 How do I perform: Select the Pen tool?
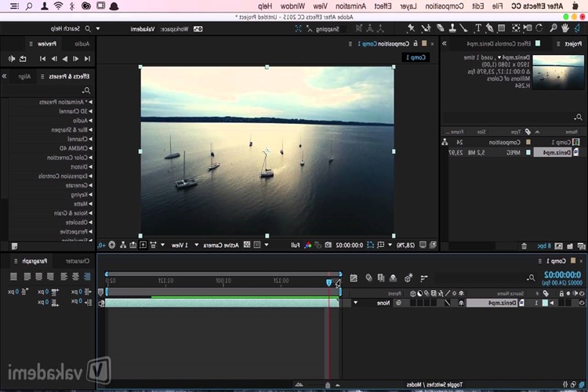[490, 28]
